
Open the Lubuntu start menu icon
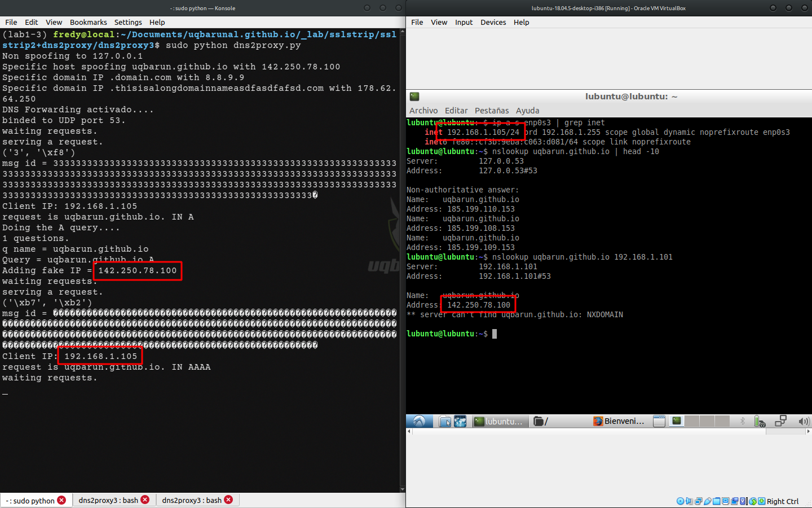coord(419,421)
